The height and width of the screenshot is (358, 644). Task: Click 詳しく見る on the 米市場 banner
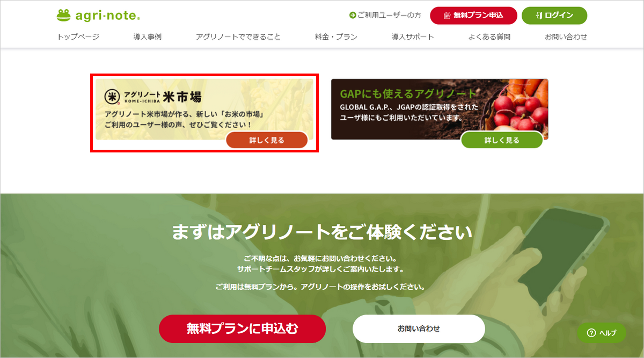pyautogui.click(x=267, y=140)
